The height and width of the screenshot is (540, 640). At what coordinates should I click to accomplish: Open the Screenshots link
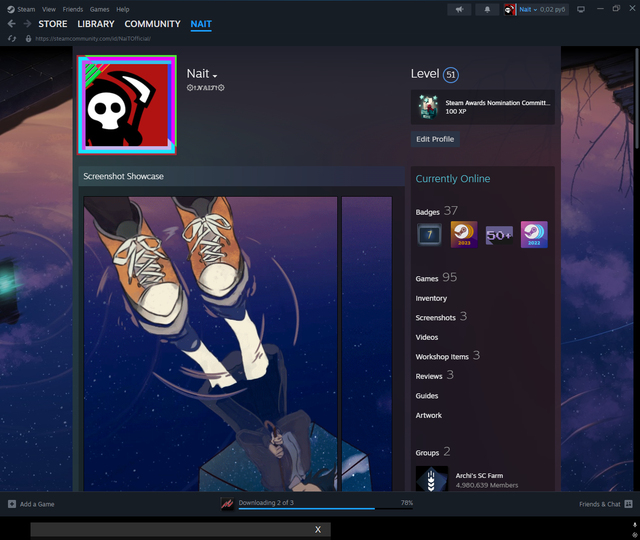(436, 318)
